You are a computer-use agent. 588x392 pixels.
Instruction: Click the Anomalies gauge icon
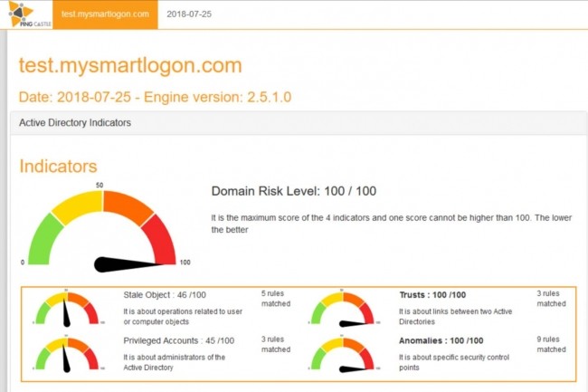click(x=343, y=353)
